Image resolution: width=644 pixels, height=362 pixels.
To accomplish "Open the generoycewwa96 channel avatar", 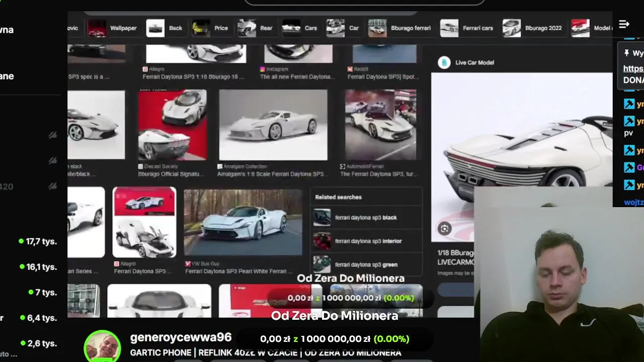I will 102,346.
